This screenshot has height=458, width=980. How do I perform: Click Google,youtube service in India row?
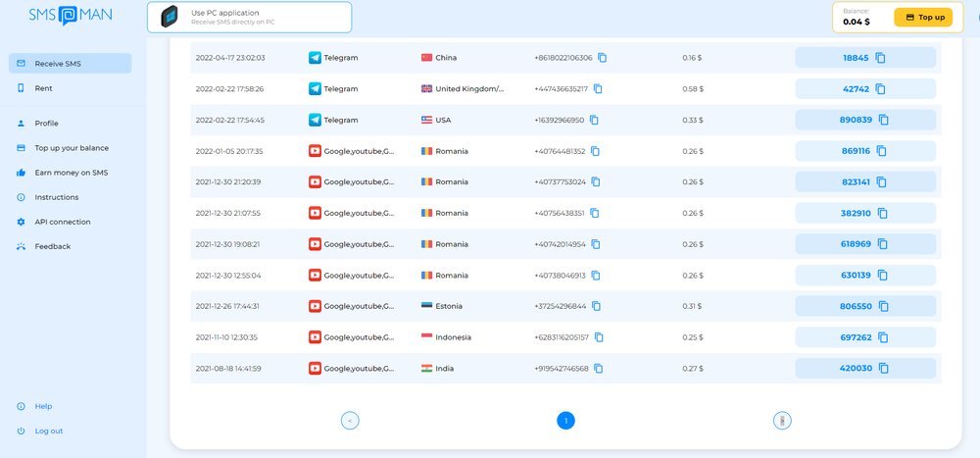351,369
